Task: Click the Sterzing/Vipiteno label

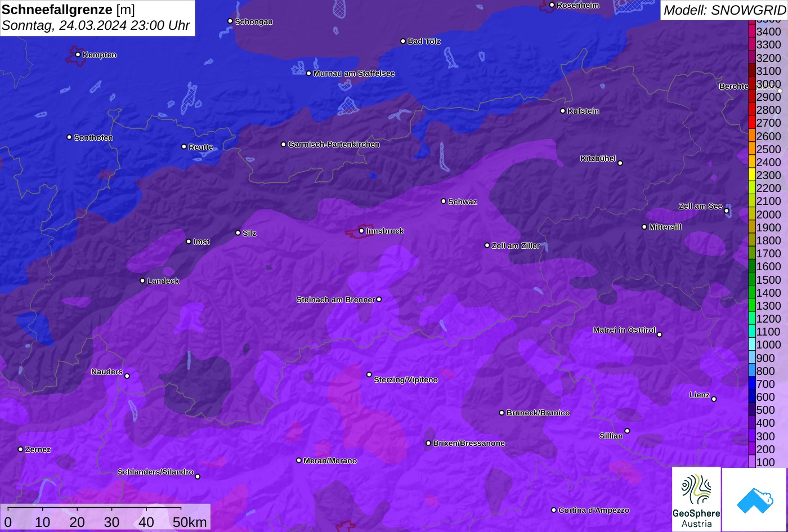Action: click(x=406, y=379)
